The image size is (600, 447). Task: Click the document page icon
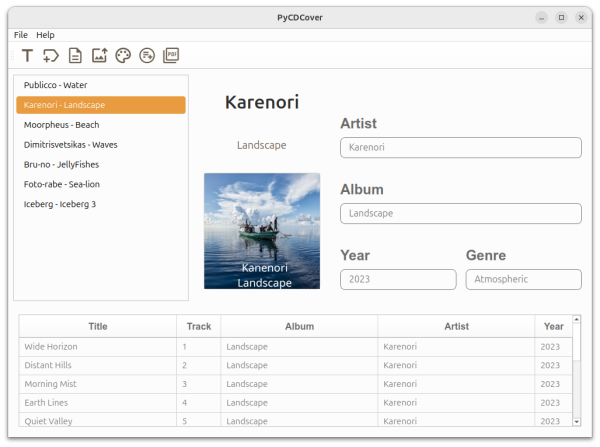click(x=75, y=56)
